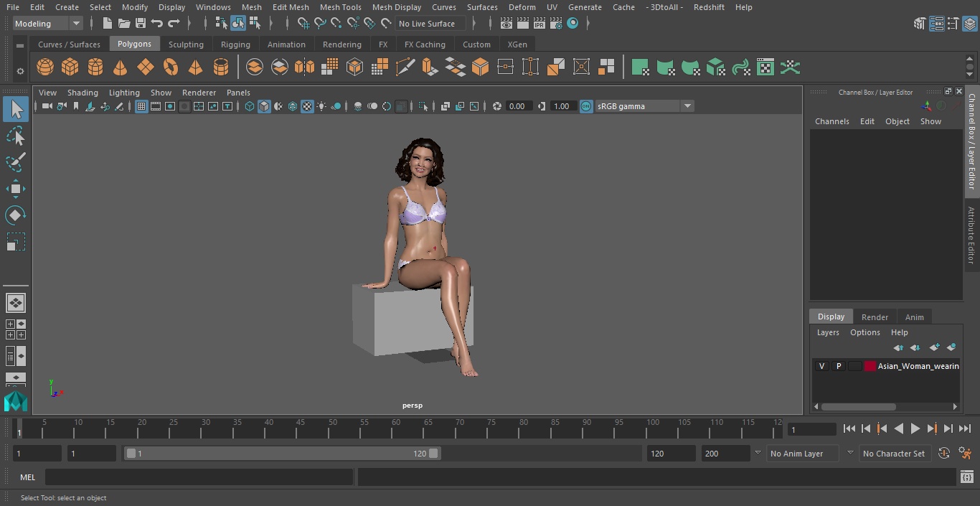The image size is (980, 506).
Task: Create a polygon cylinder from the shelf
Action: 95,67
